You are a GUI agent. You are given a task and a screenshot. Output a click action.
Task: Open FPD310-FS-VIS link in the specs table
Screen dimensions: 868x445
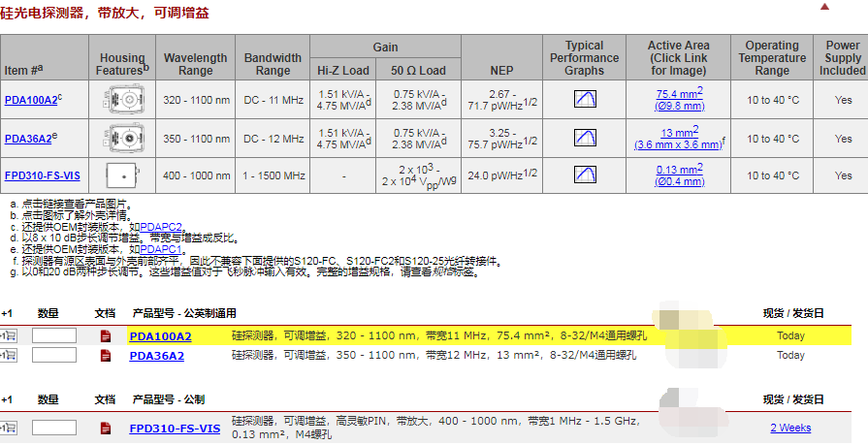pos(43,176)
